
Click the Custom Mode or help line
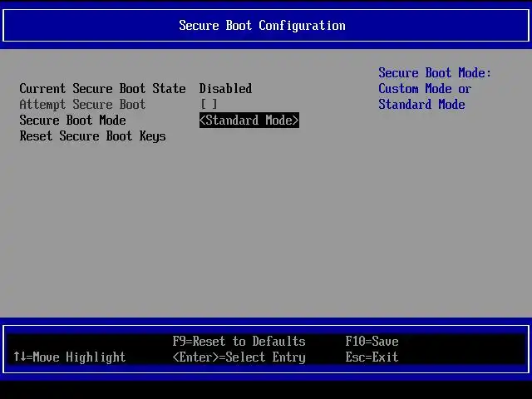425,89
